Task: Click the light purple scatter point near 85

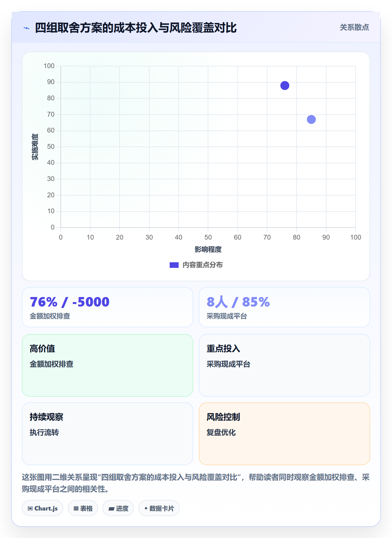Action: coord(311,119)
